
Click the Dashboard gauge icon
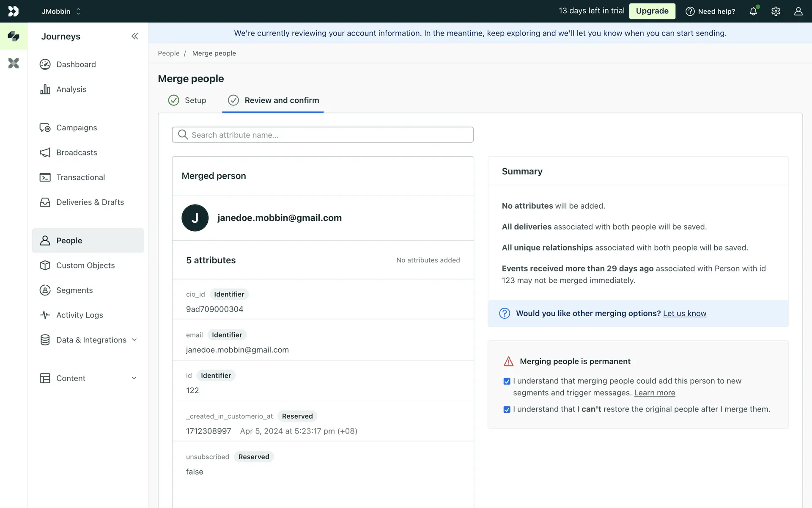click(x=45, y=64)
